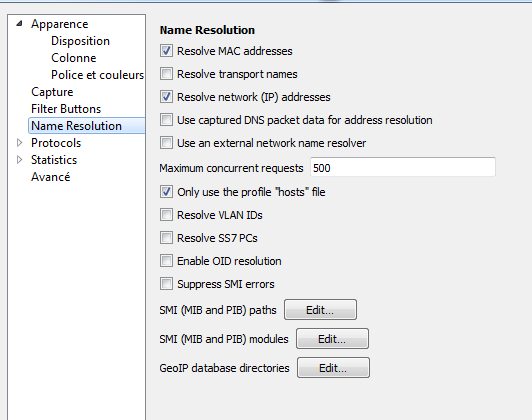The image size is (532, 420).
Task: Edit GeoIP database directories
Action: click(333, 368)
